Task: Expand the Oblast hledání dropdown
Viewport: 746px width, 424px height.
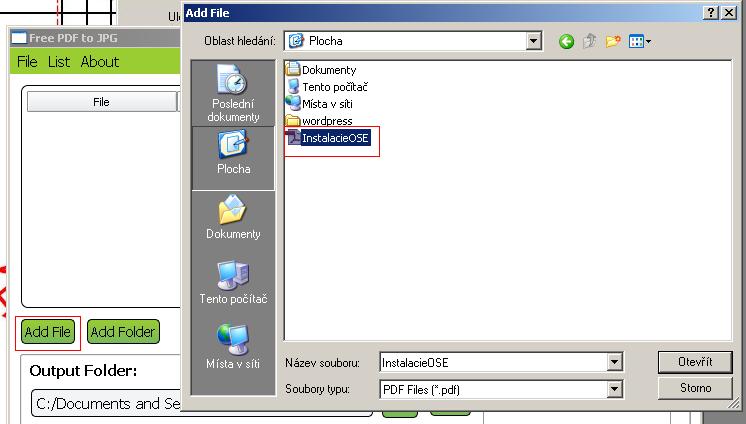Action: (534, 41)
